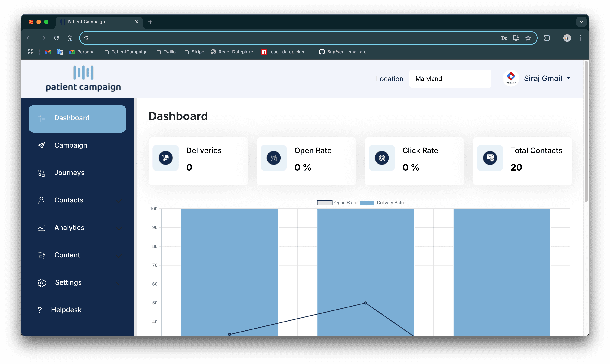The image size is (610, 364).
Task: Click the Campaign paper plane icon
Action: pyautogui.click(x=41, y=146)
